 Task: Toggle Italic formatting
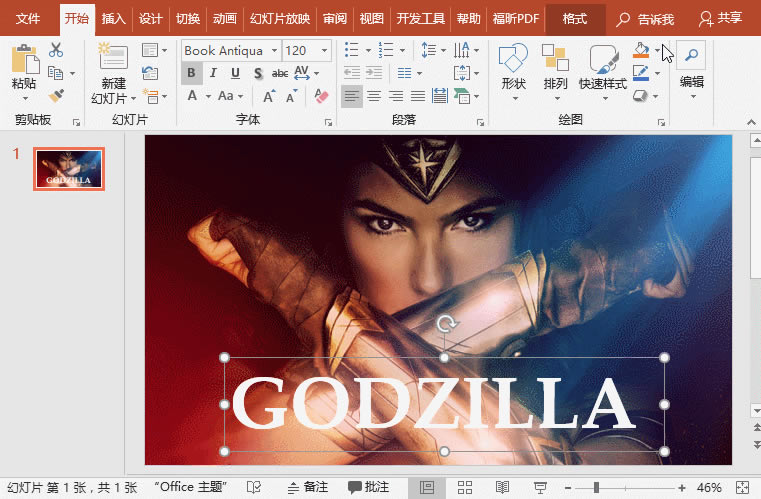[213, 73]
